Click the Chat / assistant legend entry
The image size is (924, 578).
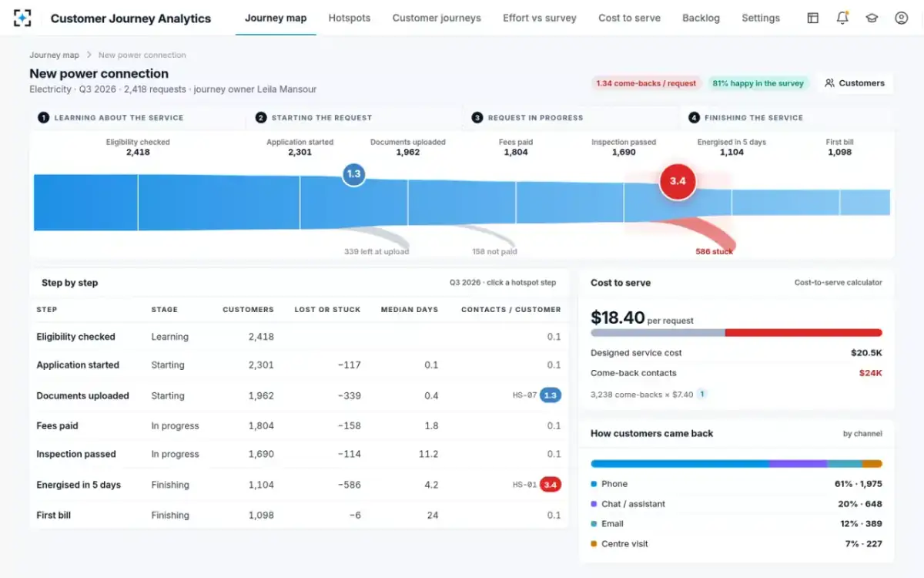click(736, 504)
